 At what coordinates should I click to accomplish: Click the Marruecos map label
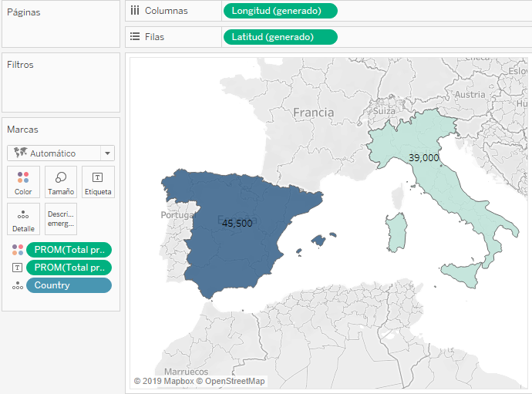point(187,372)
